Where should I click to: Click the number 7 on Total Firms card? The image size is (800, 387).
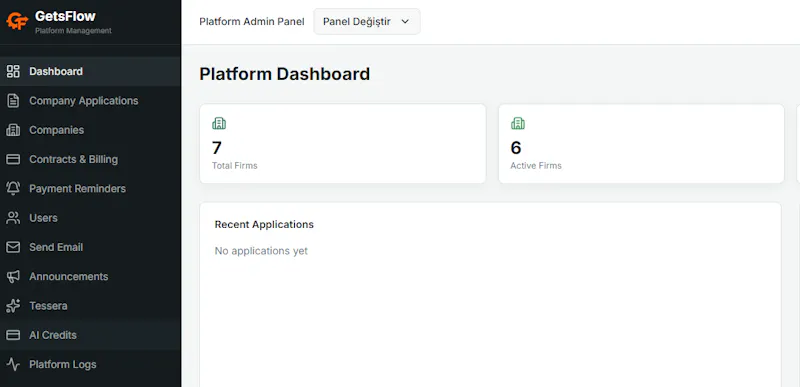click(x=217, y=148)
